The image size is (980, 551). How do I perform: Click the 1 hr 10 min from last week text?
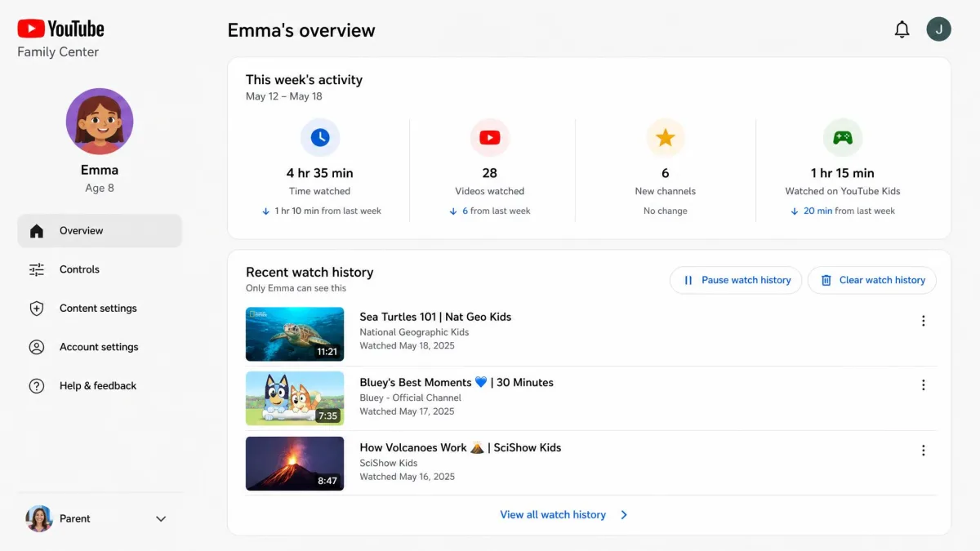pyautogui.click(x=327, y=211)
